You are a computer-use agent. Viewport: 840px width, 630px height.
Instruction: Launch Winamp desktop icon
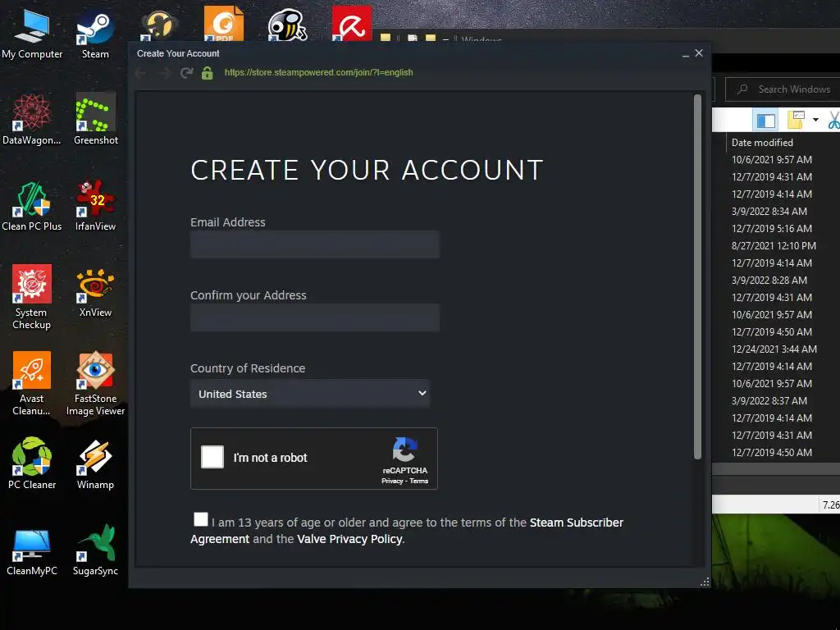point(95,464)
